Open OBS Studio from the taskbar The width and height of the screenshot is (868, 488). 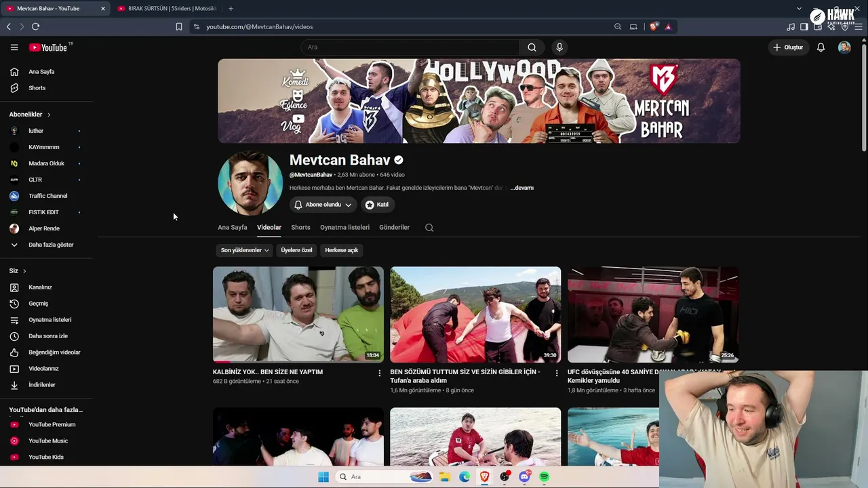point(505,476)
